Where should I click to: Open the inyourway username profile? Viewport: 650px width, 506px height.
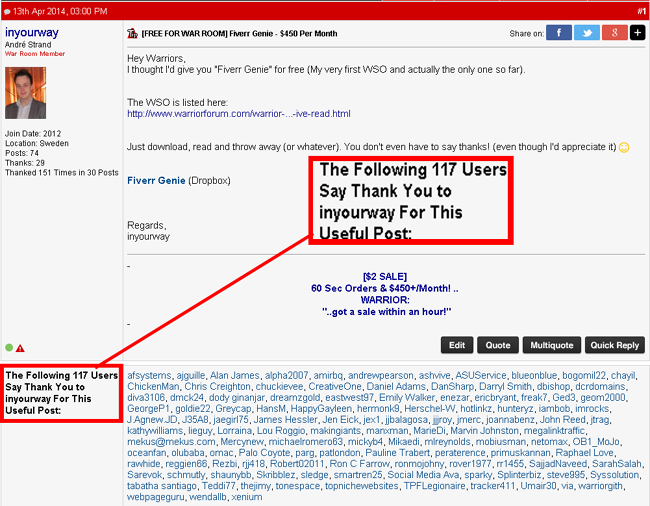(x=32, y=32)
